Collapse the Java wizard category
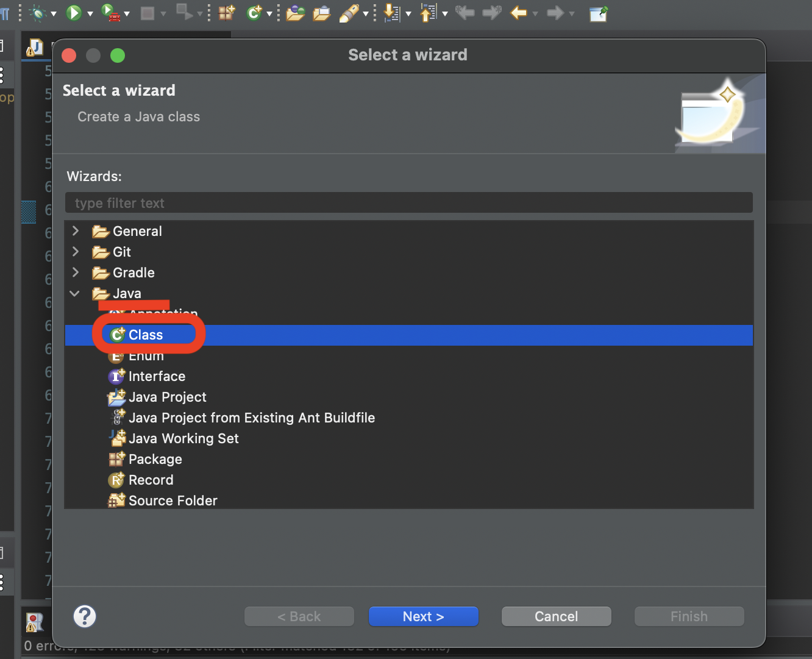 click(x=75, y=293)
